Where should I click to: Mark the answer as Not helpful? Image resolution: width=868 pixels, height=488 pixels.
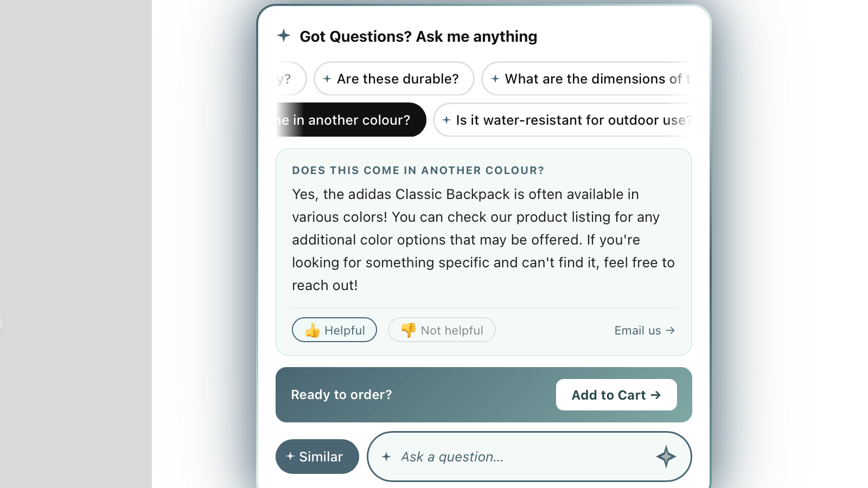click(442, 330)
